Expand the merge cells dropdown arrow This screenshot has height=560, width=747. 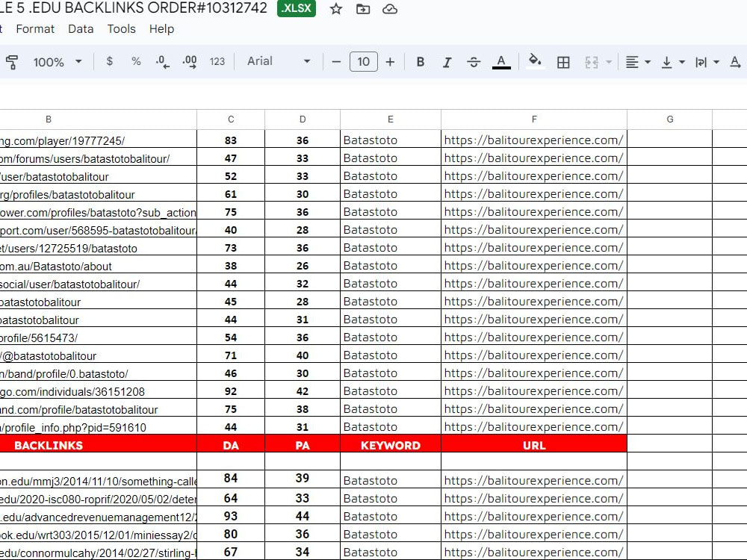(x=609, y=62)
